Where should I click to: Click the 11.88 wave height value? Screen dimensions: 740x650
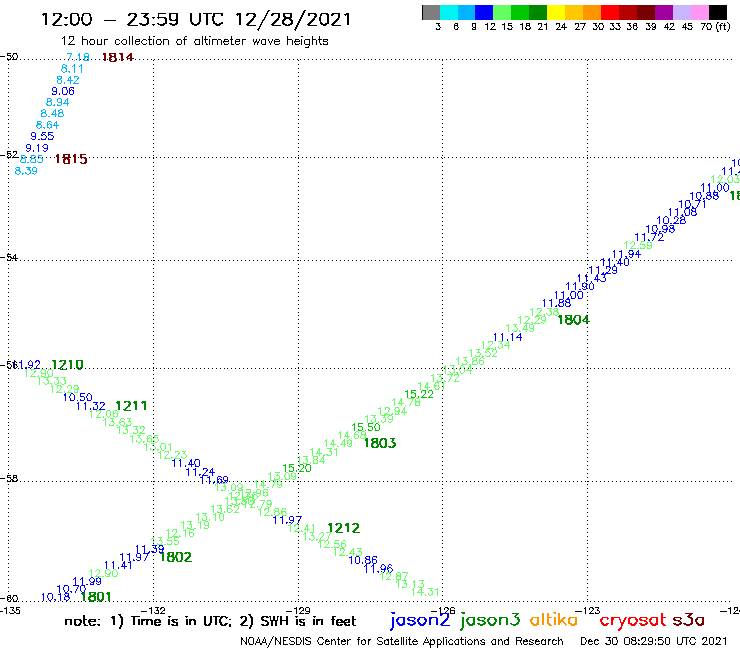(x=557, y=303)
